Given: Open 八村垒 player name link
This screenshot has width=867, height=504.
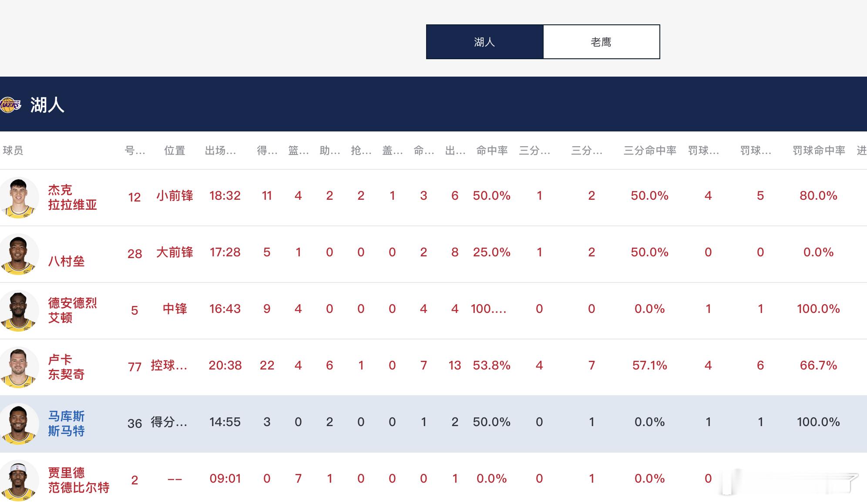Looking at the screenshot, I should tap(66, 261).
